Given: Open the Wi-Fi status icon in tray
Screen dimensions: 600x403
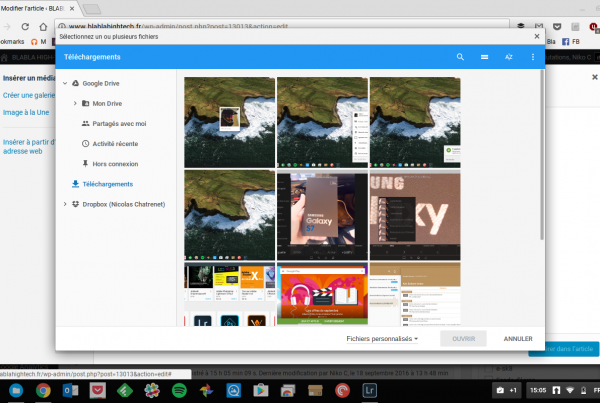Looking at the screenshot, I should pos(570,390).
